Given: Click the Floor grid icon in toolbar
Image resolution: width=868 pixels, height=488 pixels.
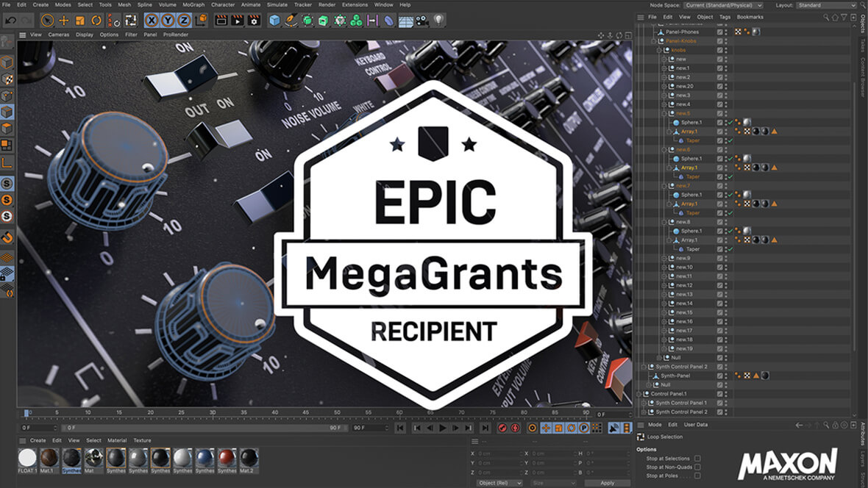Looking at the screenshot, I should pos(406,21).
